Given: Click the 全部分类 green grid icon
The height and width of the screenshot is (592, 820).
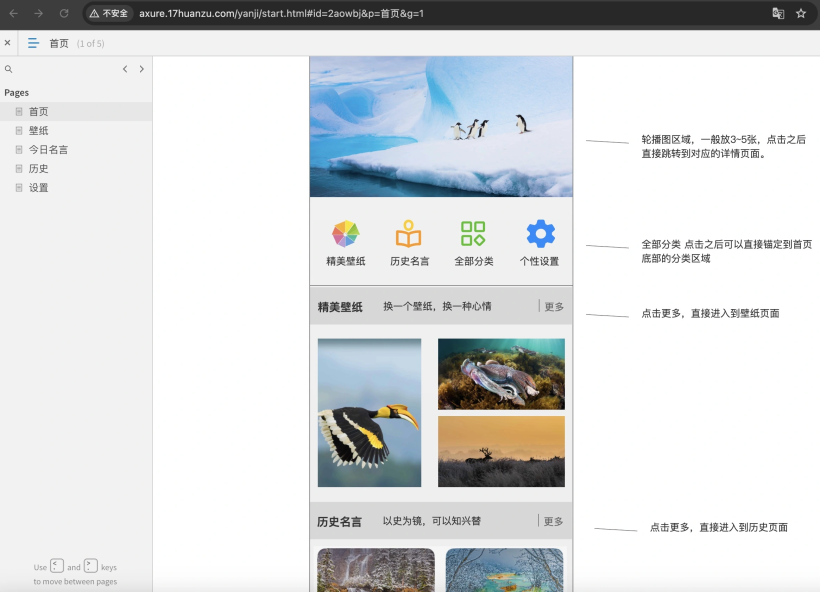Looking at the screenshot, I should 473,234.
